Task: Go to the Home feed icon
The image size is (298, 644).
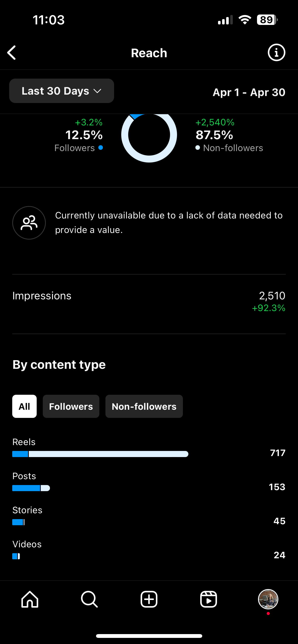Action: [30, 599]
